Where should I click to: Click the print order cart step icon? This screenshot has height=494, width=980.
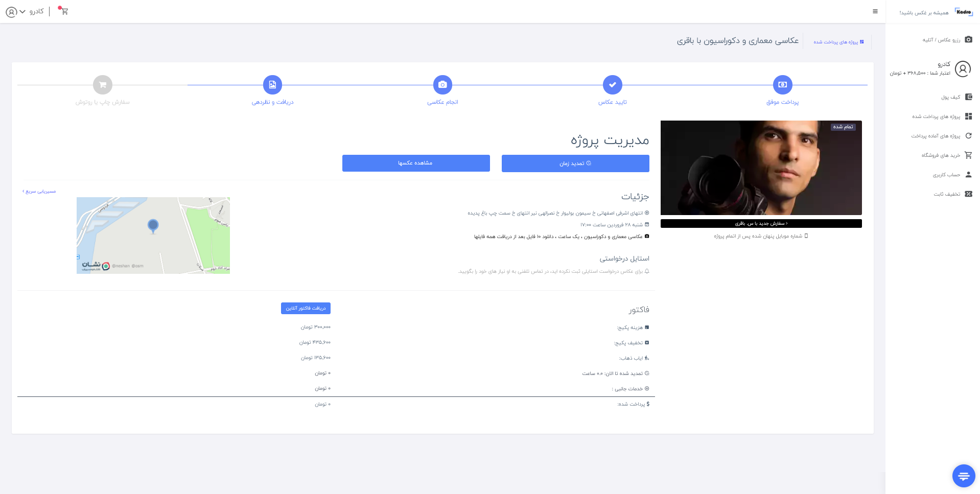click(103, 85)
